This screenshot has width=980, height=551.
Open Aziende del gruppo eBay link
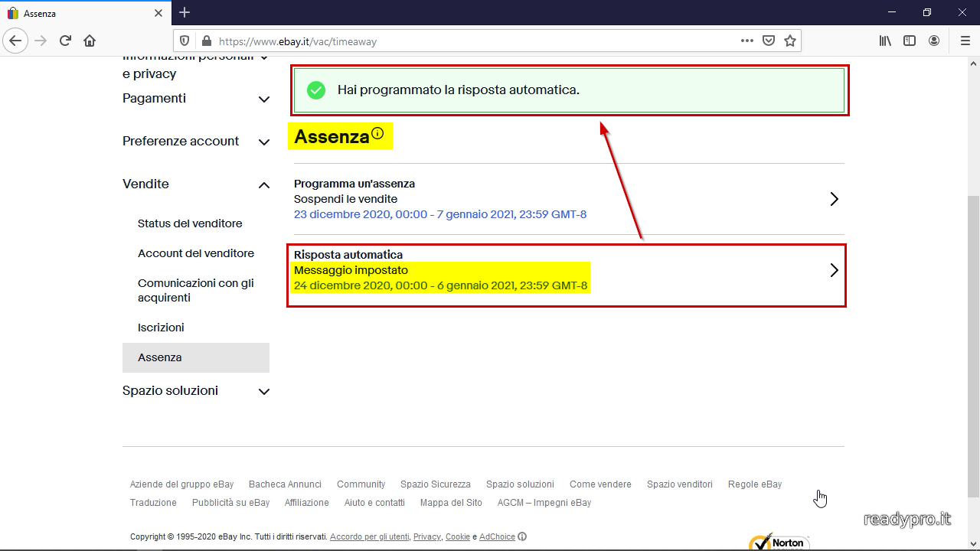coord(181,484)
